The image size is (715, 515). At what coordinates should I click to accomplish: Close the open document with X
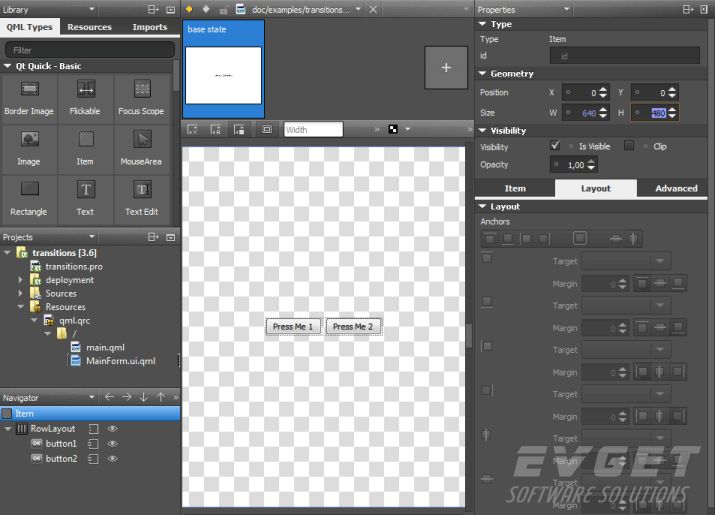point(373,9)
